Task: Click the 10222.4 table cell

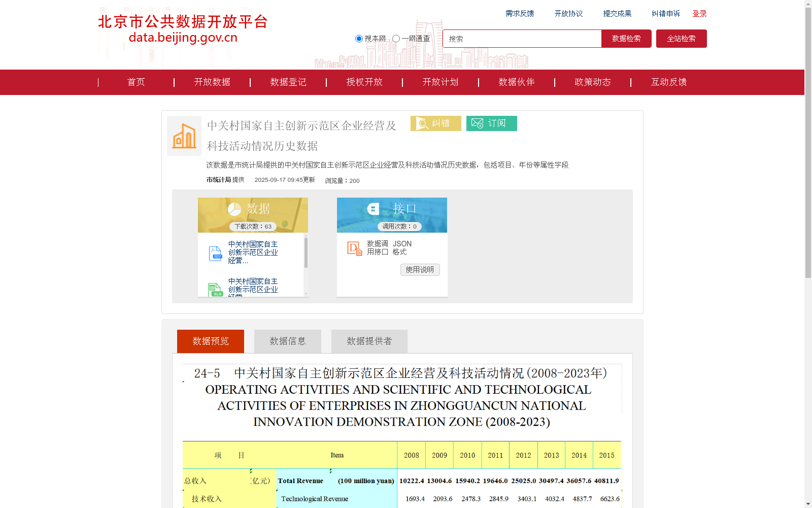Action: [x=412, y=481]
